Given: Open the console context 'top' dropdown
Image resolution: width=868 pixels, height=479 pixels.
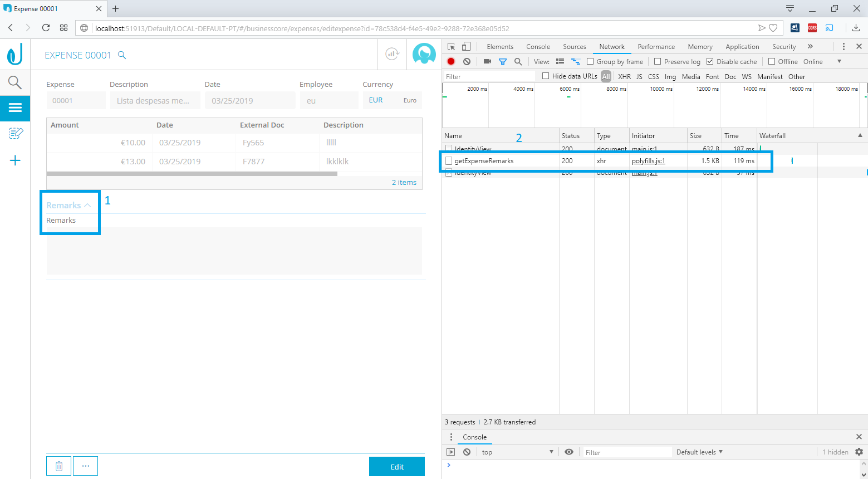Looking at the screenshot, I should (x=518, y=452).
